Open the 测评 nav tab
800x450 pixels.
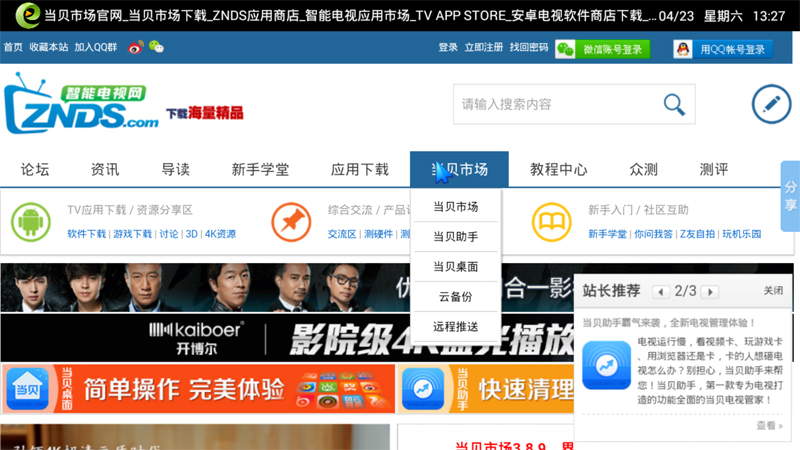[714, 169]
